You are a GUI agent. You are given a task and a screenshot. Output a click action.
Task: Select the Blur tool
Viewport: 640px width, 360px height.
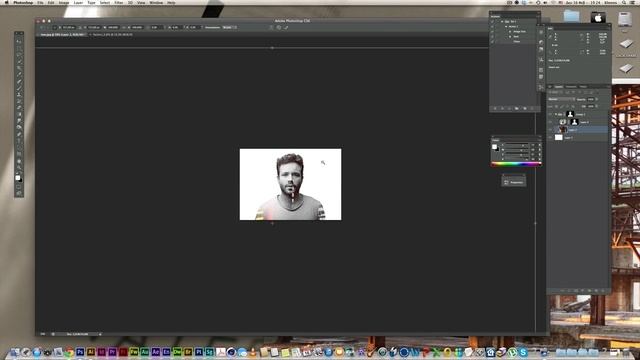click(19, 121)
